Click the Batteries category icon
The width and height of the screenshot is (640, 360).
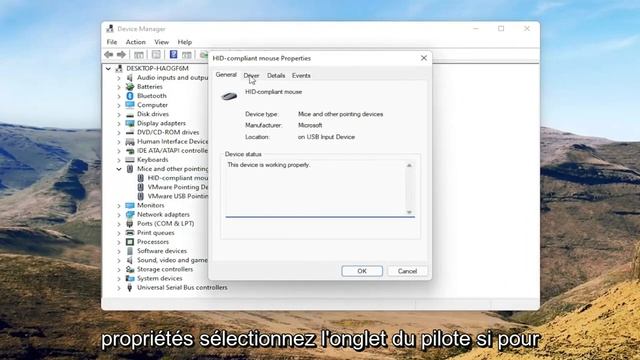[x=130, y=87]
